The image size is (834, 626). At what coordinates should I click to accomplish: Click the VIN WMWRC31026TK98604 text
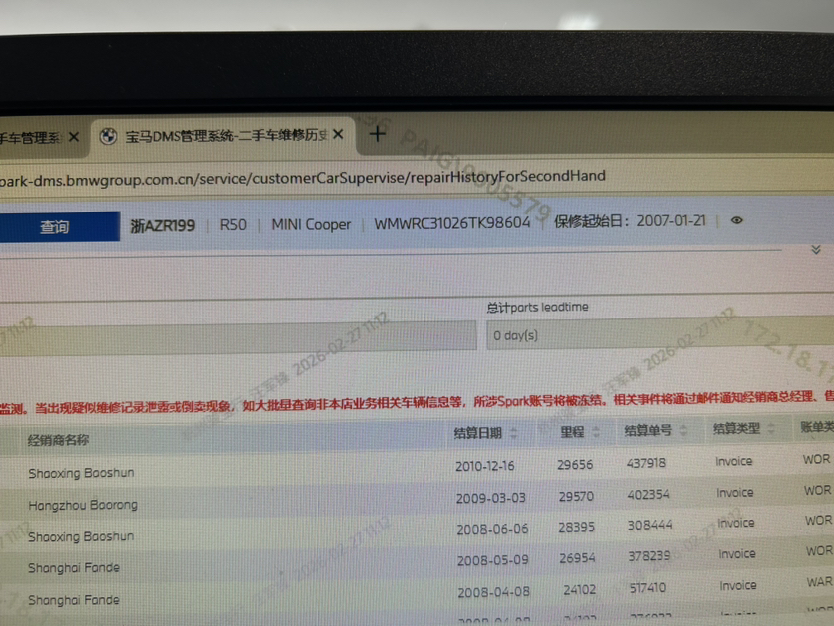(x=452, y=223)
